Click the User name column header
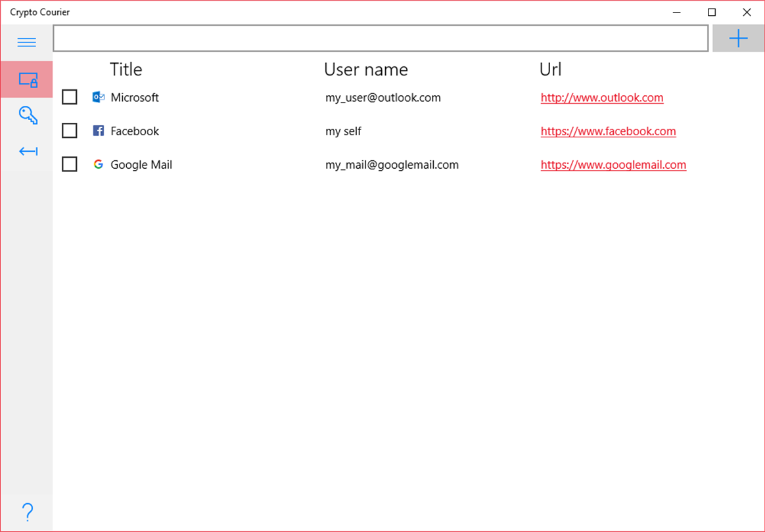The width and height of the screenshot is (765, 532). pyautogui.click(x=365, y=70)
